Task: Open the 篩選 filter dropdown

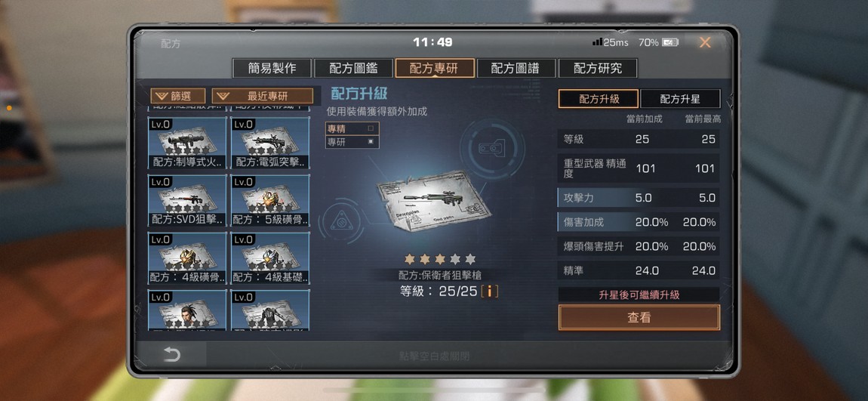Action: pyautogui.click(x=178, y=97)
